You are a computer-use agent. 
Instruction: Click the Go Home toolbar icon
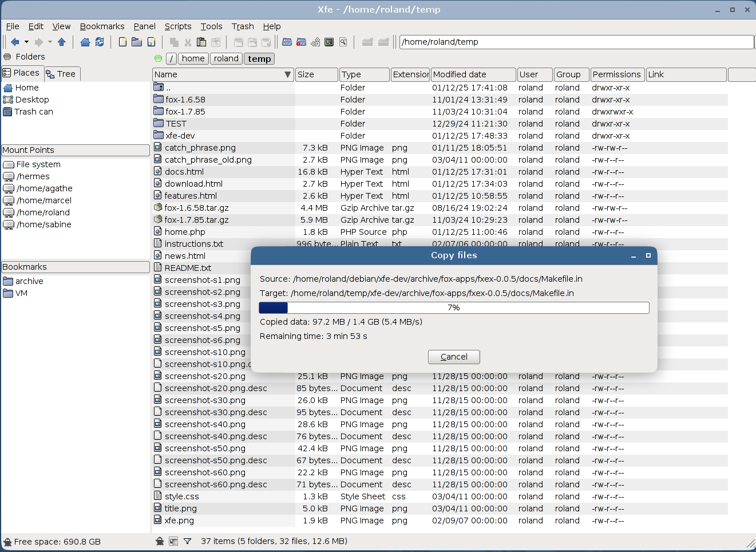85,42
